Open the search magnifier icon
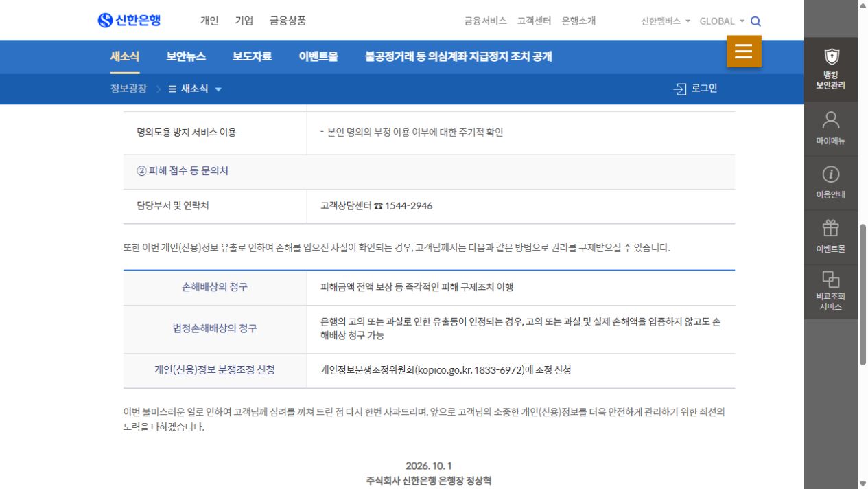 point(755,21)
